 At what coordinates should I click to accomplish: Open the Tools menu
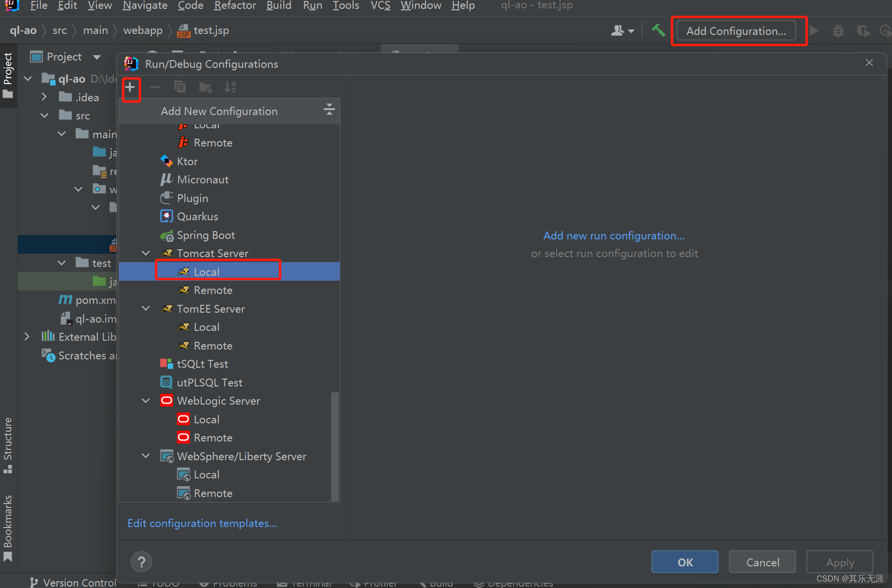(x=346, y=5)
